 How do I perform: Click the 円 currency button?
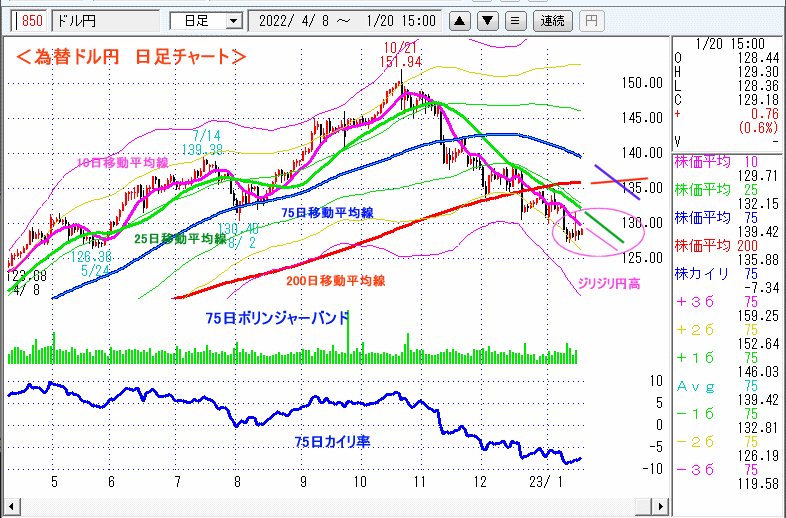point(591,20)
